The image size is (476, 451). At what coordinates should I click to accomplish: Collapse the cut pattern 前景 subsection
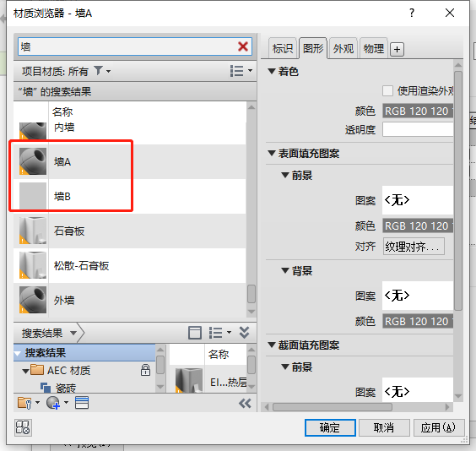click(284, 367)
